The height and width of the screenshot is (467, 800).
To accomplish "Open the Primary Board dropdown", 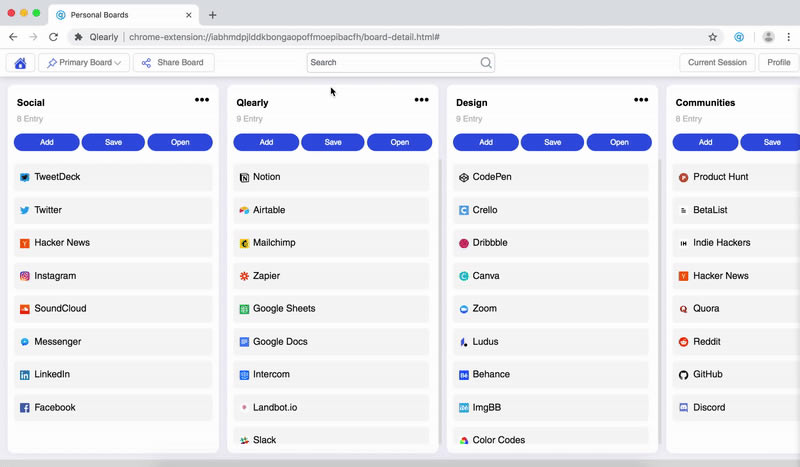I will coord(84,63).
